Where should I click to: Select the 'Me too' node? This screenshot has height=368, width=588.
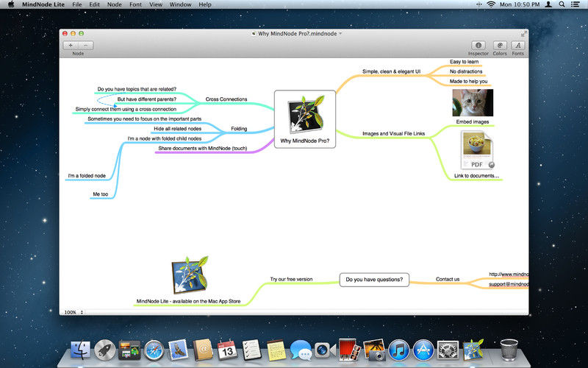(x=101, y=194)
